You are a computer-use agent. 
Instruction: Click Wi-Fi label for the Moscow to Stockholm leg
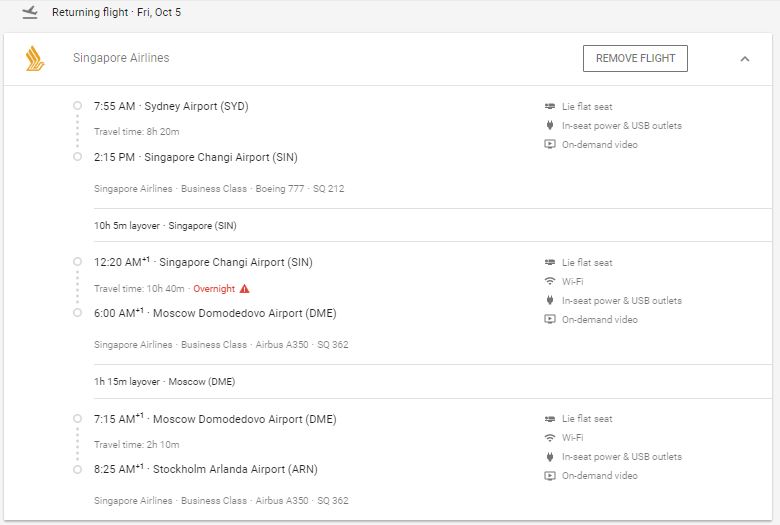(573, 438)
